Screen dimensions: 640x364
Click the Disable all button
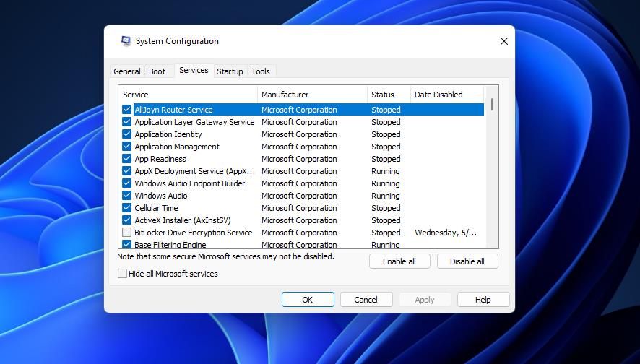point(467,261)
